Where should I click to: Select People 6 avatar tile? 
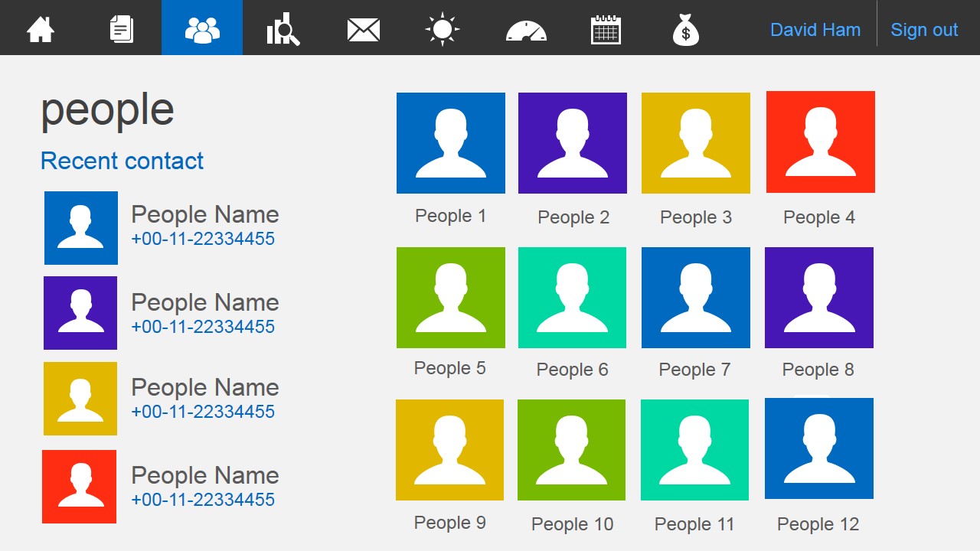click(x=572, y=298)
